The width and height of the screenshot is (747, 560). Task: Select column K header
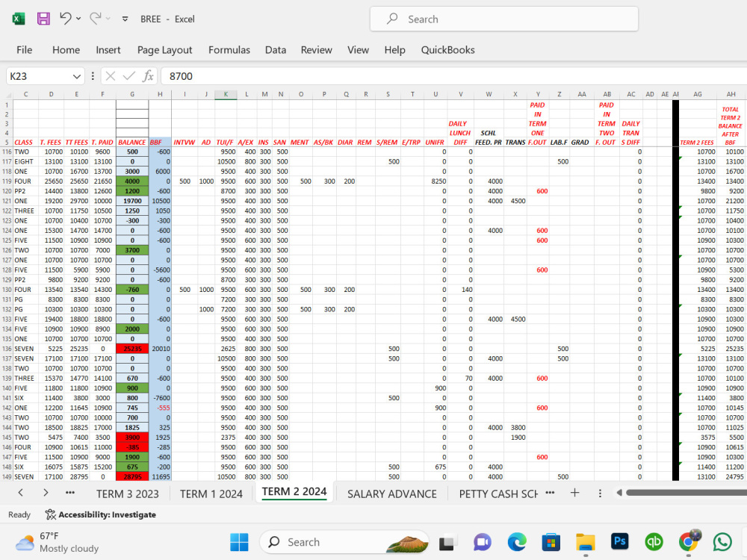(226, 94)
